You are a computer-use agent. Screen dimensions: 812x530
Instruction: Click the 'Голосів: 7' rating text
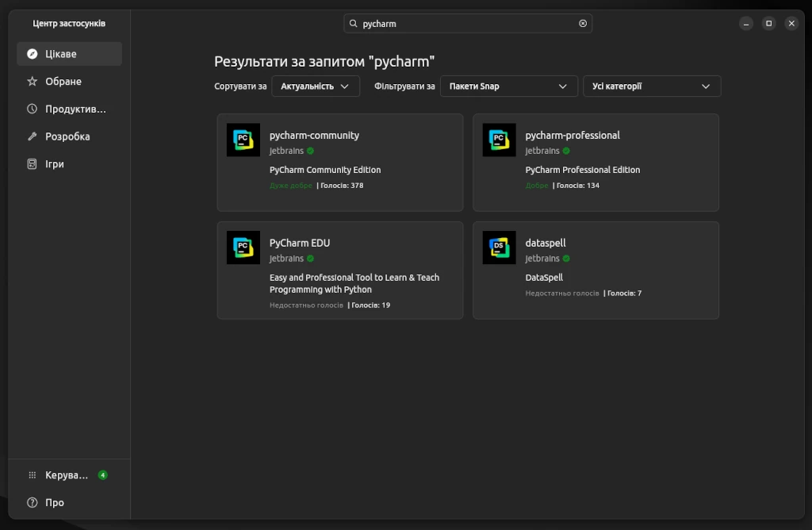[624, 294]
